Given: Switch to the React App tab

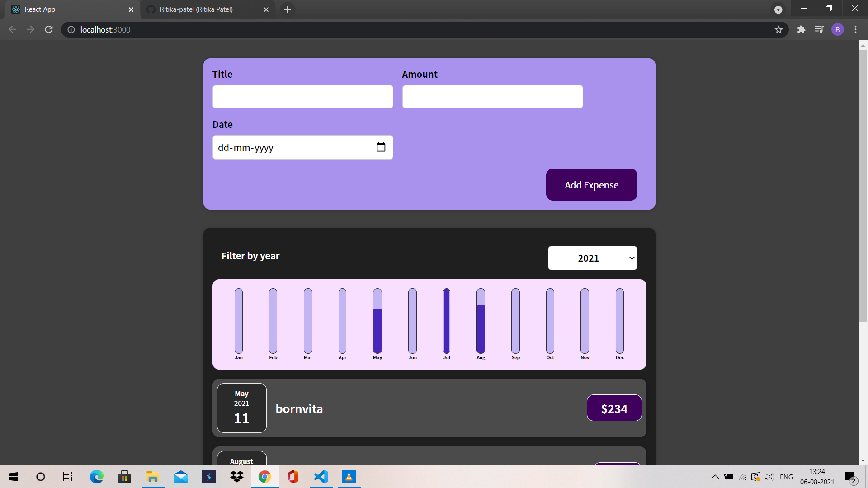Looking at the screenshot, I should (68, 9).
